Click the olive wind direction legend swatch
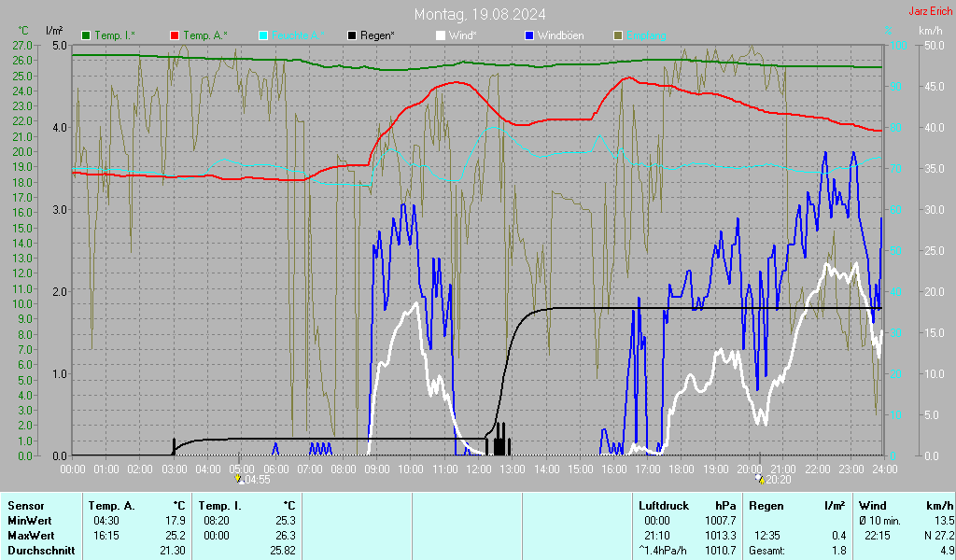The image size is (956, 560). coord(617,35)
